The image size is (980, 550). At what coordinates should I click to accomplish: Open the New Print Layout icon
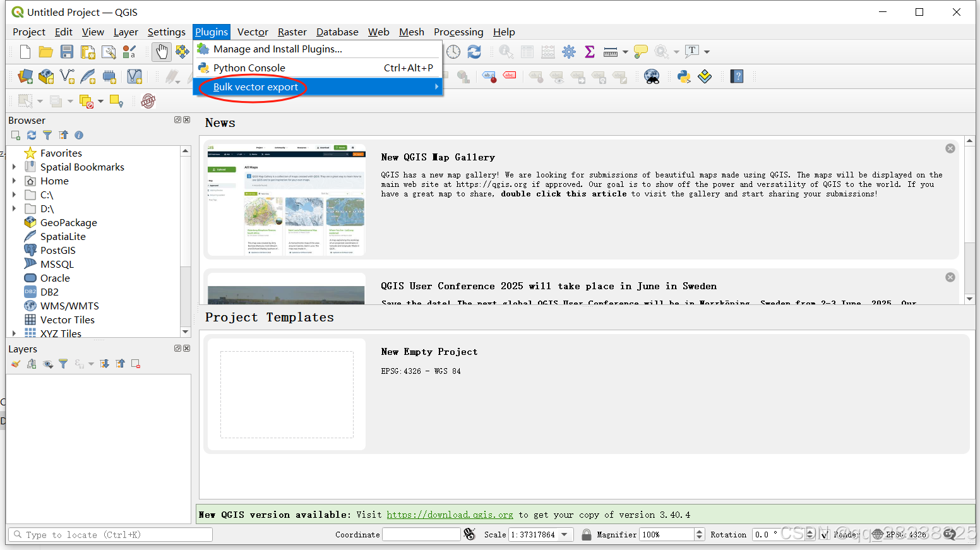[x=88, y=52]
